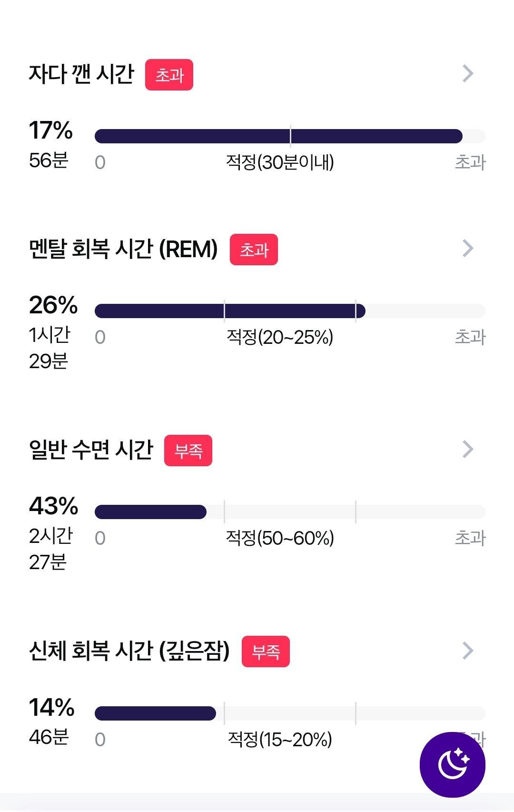
Task: Open 자다 깬 시간 details chevron
Action: 468,73
